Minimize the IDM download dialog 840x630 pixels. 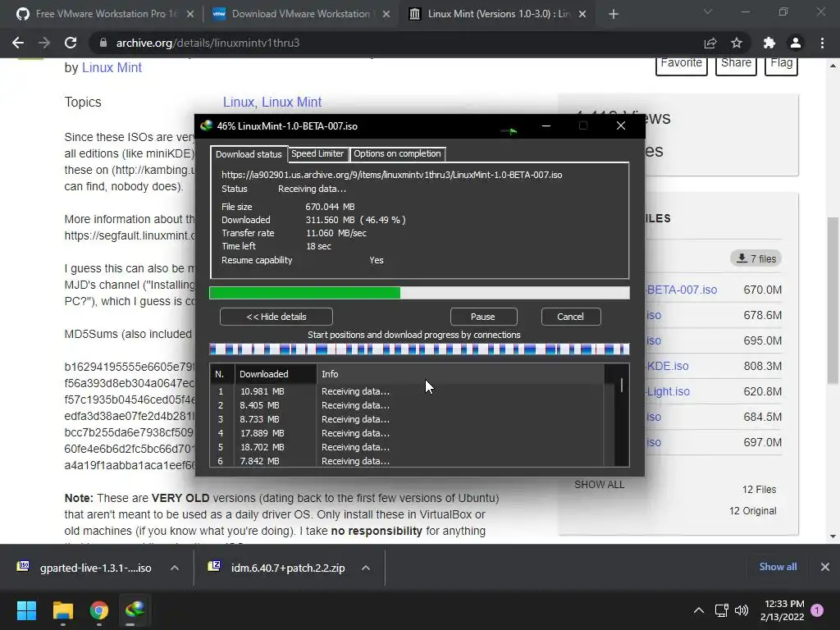pos(546,126)
